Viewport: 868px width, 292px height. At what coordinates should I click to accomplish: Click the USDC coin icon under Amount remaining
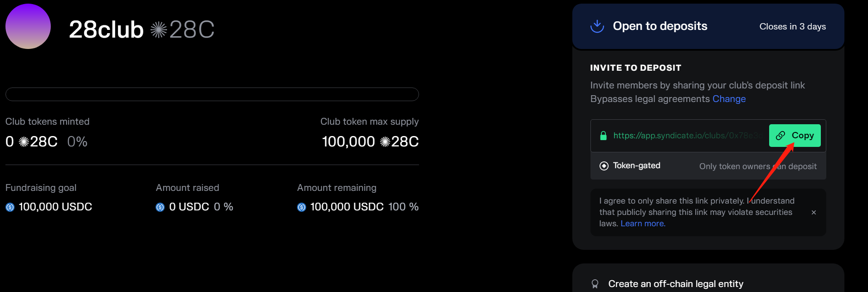coord(302,207)
